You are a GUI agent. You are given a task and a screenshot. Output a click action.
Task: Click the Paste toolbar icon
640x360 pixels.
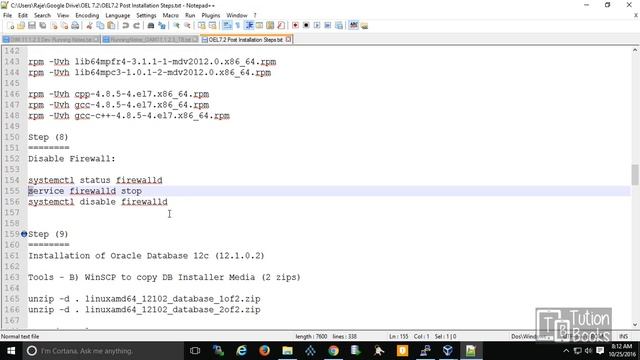click(x=111, y=26)
